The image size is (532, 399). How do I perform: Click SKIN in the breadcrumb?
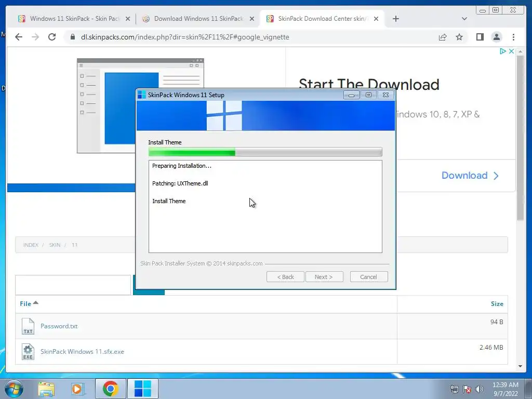tap(55, 245)
